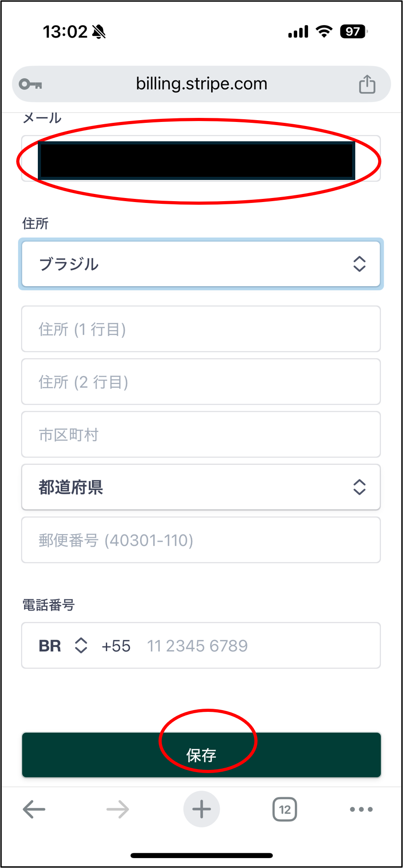Screen dimensions: 403x868
Task: Select the メール email field
Action: [201, 158]
